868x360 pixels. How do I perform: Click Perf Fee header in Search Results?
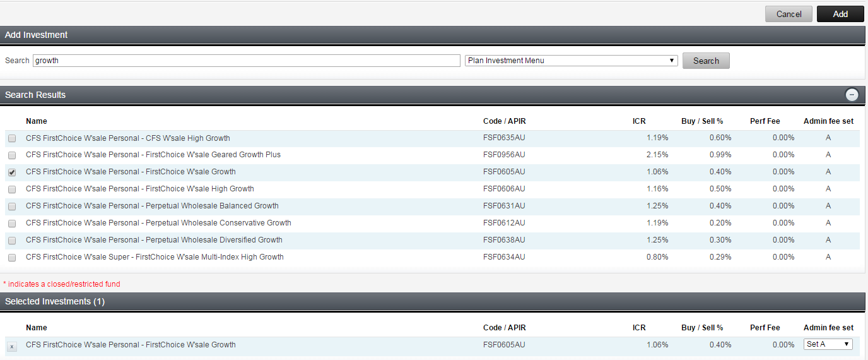tap(765, 121)
